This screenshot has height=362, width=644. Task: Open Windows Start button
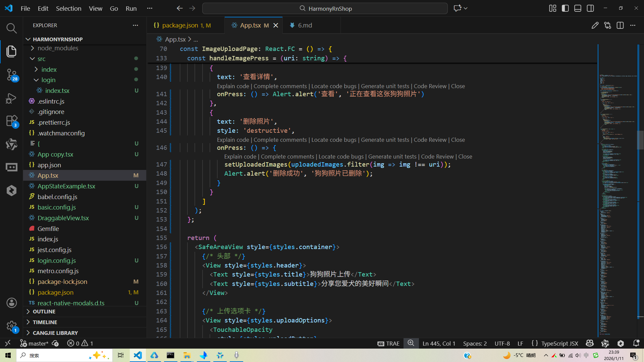coord(8,355)
